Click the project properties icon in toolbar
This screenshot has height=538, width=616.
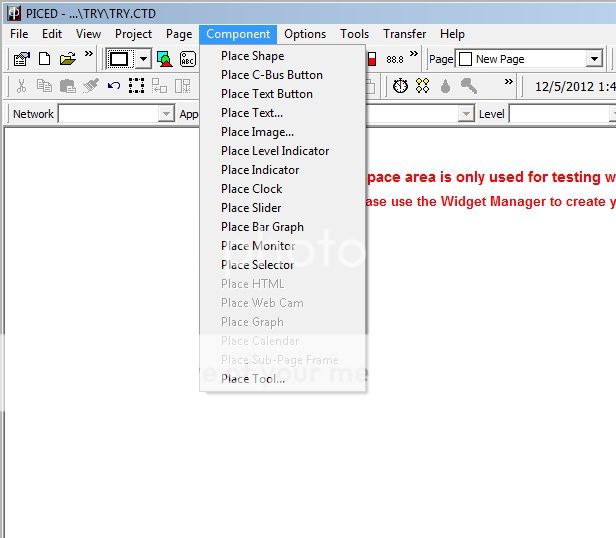click(21, 59)
